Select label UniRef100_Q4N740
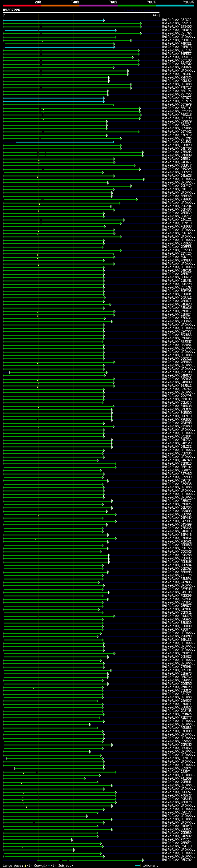Image resolution: width=197 pixels, height=868 pixels. 177,460
